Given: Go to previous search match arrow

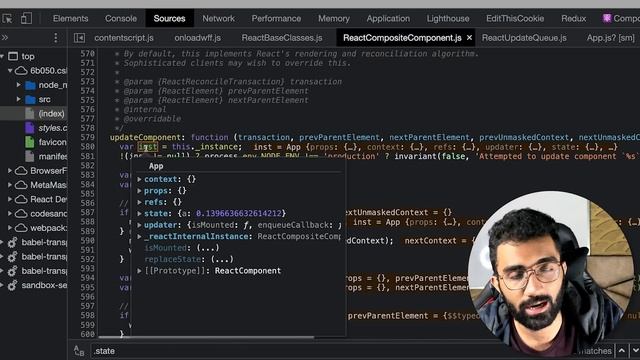Looking at the screenshot, I should 621,351.
